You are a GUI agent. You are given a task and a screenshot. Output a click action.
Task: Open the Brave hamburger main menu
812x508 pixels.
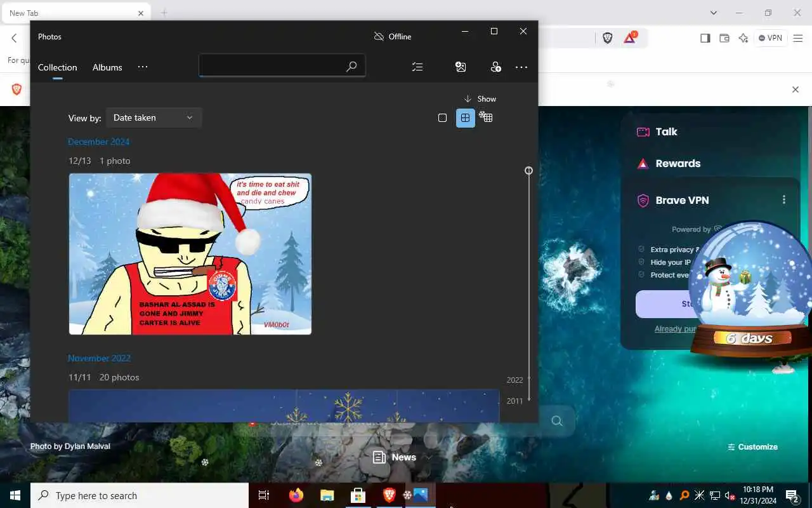pyautogui.click(x=798, y=38)
